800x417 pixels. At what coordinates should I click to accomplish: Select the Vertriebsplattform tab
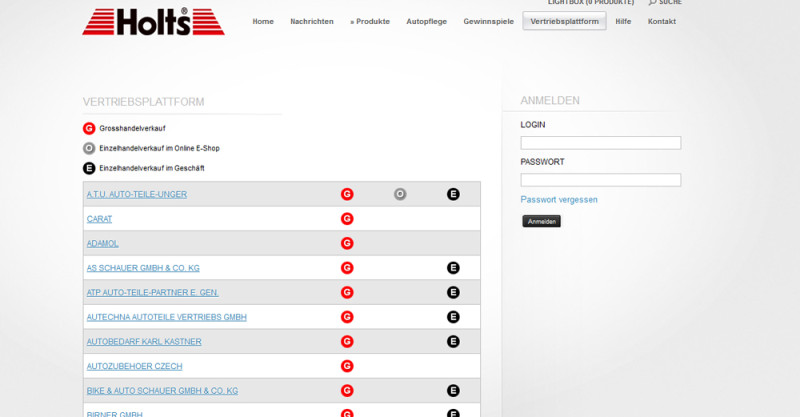pyautogui.click(x=564, y=21)
